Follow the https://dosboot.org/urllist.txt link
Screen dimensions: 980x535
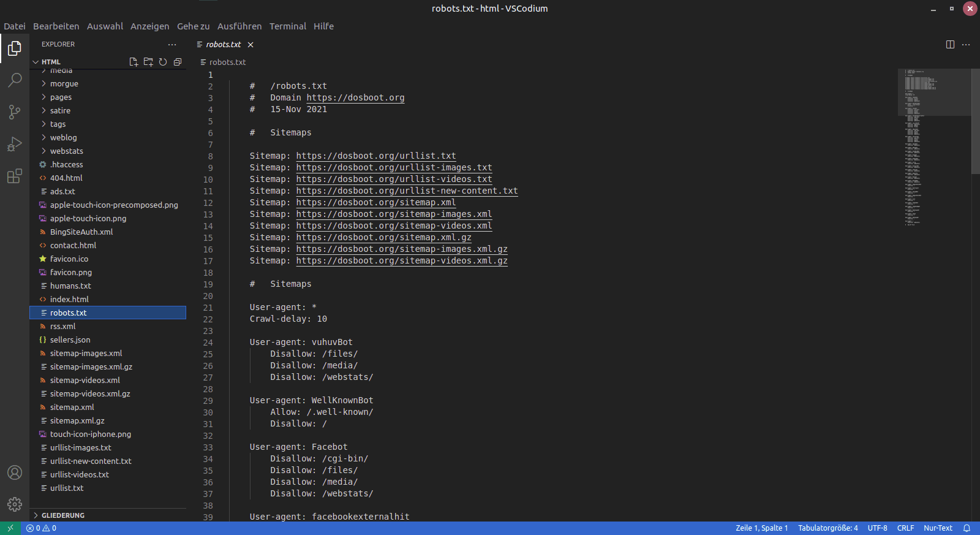click(x=376, y=156)
